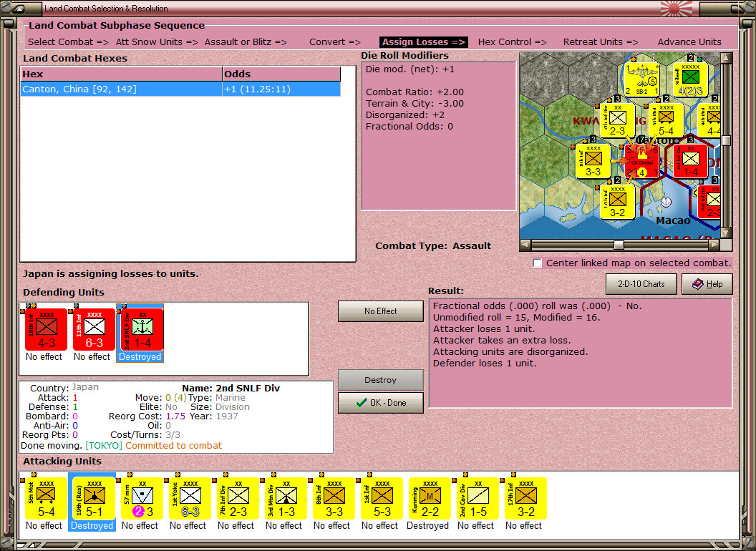The height and width of the screenshot is (551, 756).
Task: Click the red 1-4 unit on map
Action: pyautogui.click(x=690, y=161)
